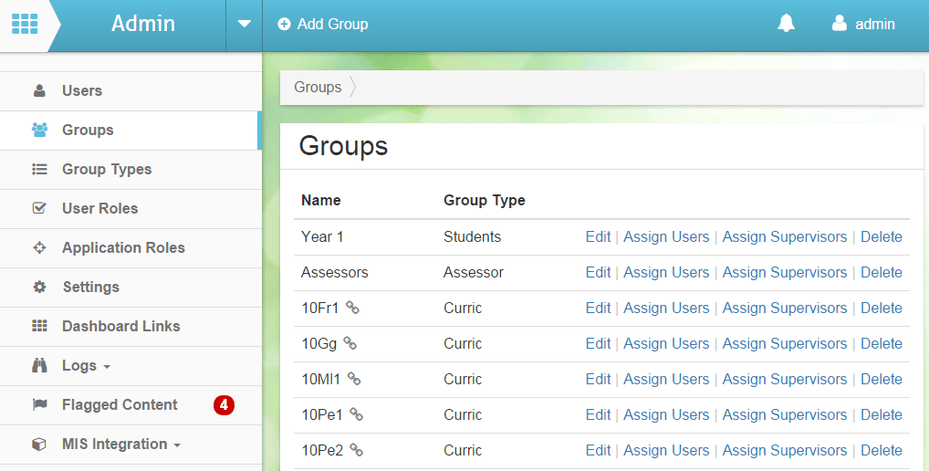Viewport: 929px width, 471px height.
Task: Click the Settings gear icon in sidebar
Action: [x=39, y=287]
